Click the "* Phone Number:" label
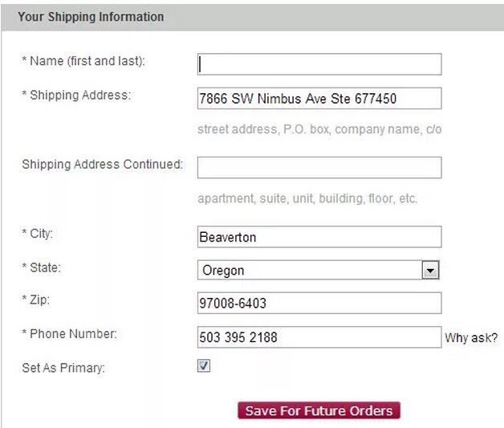 [69, 333]
